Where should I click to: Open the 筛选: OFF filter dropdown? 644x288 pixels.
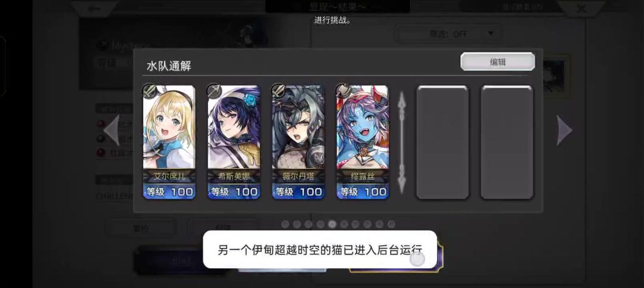pos(448,33)
